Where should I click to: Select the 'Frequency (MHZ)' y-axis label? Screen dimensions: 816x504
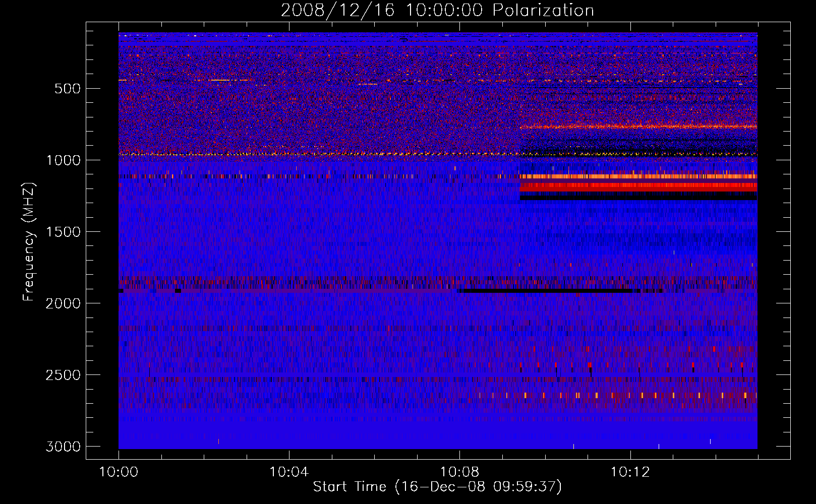[29, 242]
